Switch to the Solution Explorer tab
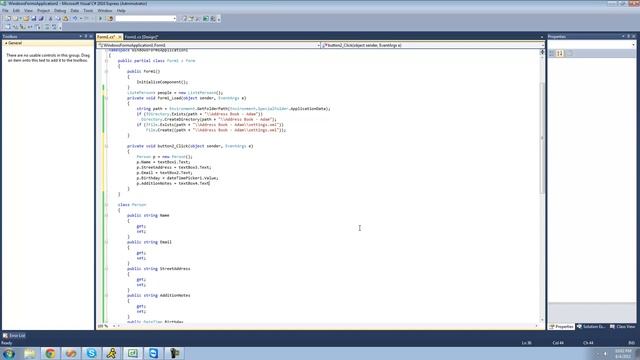 [591, 327]
